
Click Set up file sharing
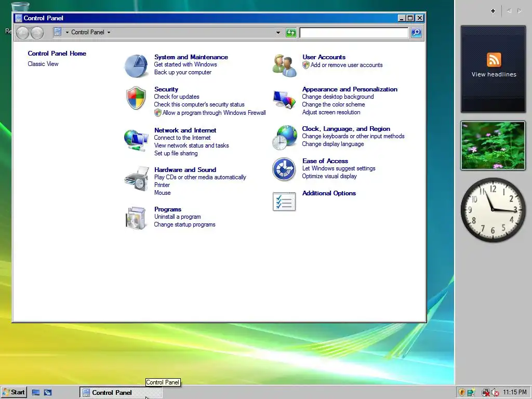pyautogui.click(x=176, y=153)
